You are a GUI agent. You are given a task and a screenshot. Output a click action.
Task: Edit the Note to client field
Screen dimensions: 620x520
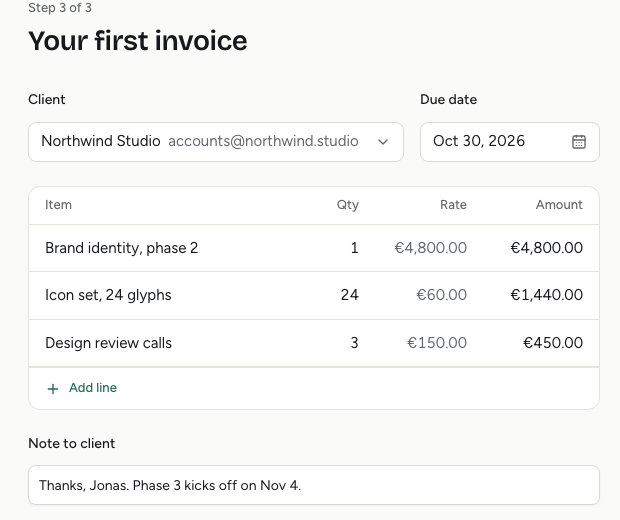point(314,485)
